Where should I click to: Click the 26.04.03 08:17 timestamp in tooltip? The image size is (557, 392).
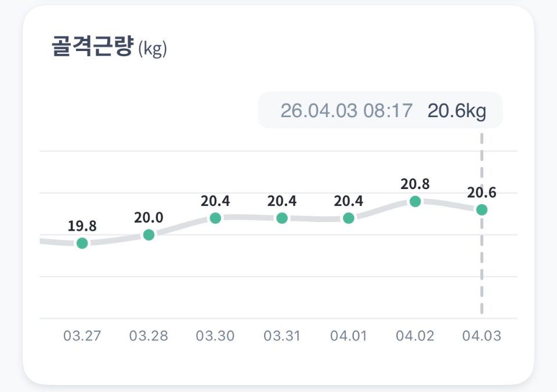(346, 110)
